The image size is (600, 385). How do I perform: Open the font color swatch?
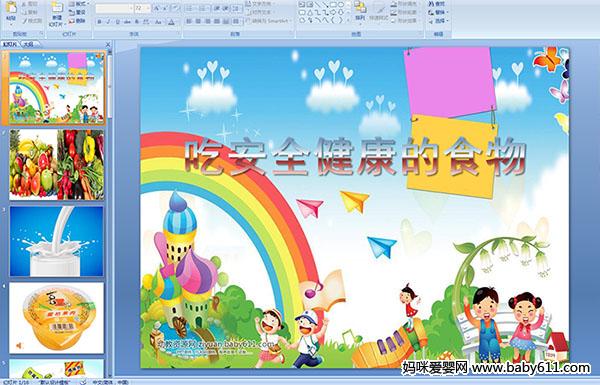(x=172, y=22)
